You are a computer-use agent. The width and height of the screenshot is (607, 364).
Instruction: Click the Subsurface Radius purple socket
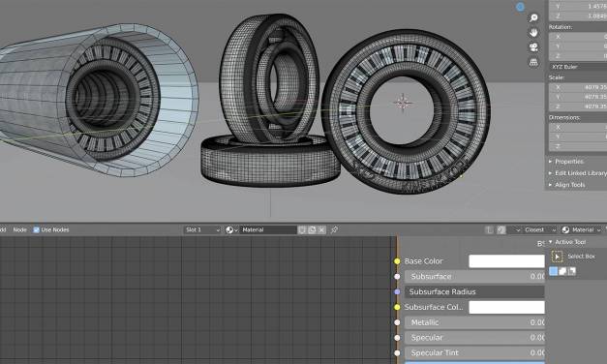(x=397, y=291)
